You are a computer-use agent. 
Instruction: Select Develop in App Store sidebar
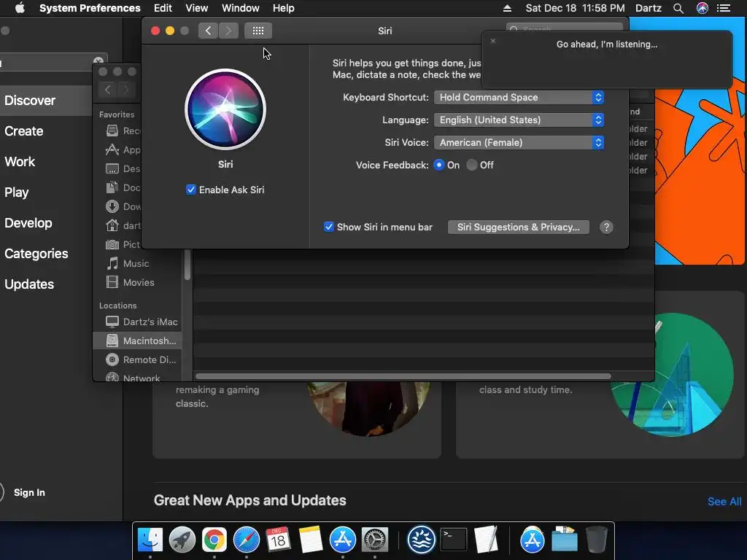[x=28, y=223]
